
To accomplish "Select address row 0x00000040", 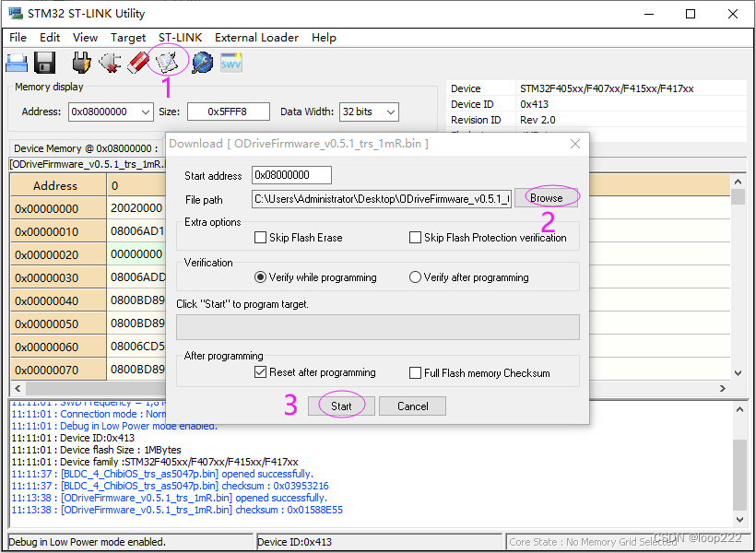I will [58, 300].
